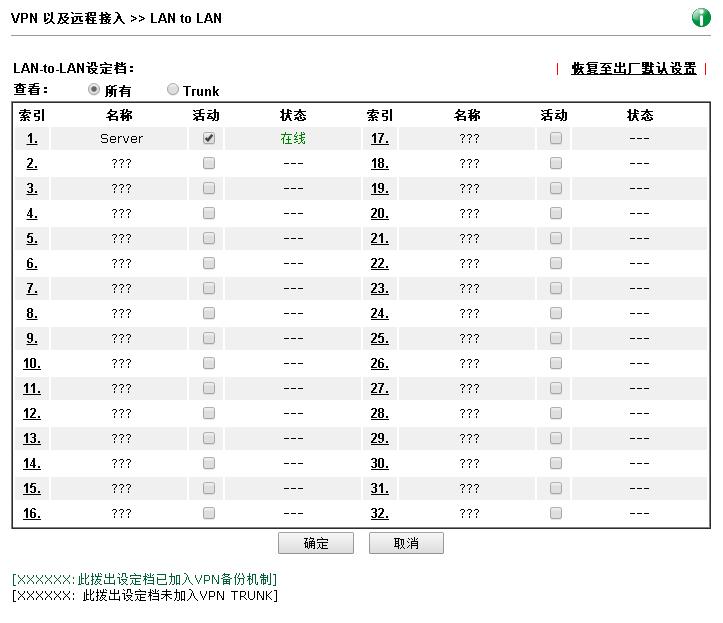723x623 pixels.
Task: Open profile index 26 link
Action: pyautogui.click(x=379, y=363)
